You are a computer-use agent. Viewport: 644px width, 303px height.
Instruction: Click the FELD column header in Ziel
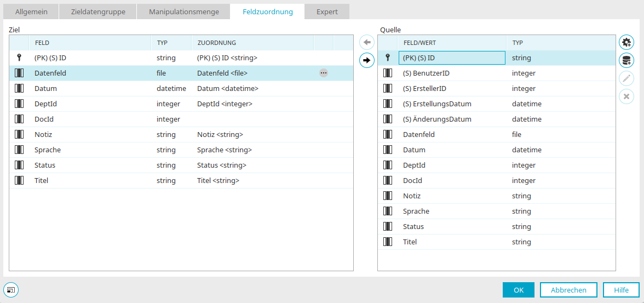point(90,43)
